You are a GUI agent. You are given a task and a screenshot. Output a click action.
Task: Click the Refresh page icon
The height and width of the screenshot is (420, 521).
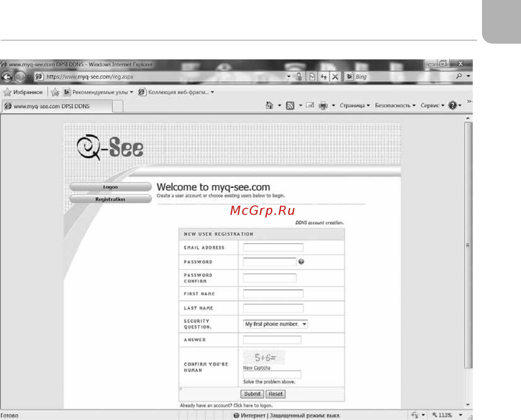(x=324, y=76)
